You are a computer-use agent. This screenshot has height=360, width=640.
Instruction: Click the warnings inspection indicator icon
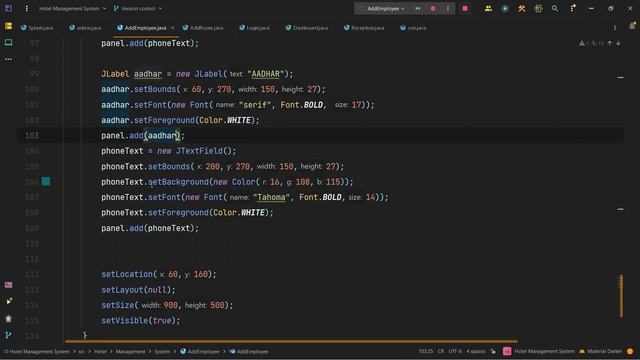coord(582,43)
